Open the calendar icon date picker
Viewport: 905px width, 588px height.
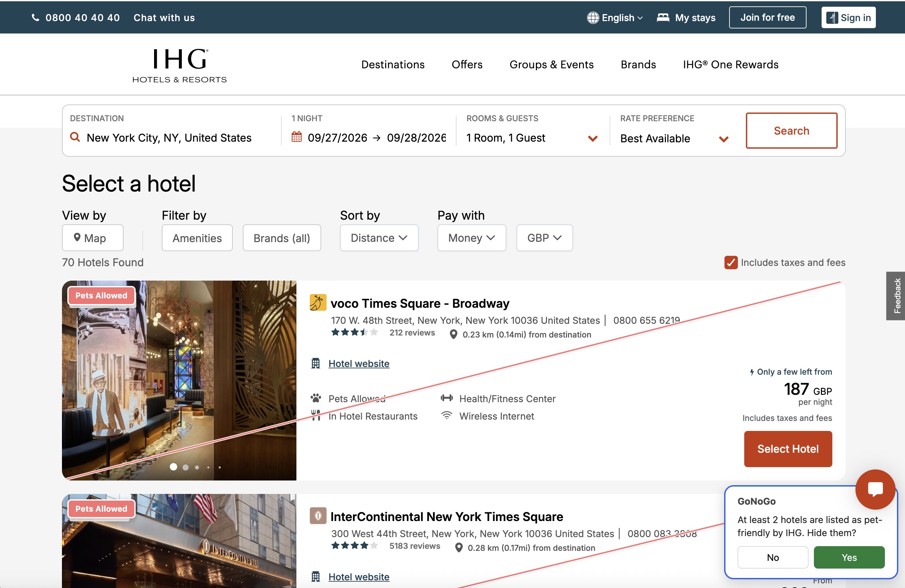pos(297,137)
